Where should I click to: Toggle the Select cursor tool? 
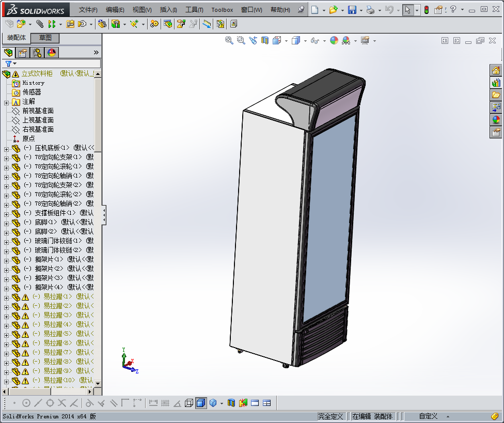(407, 10)
